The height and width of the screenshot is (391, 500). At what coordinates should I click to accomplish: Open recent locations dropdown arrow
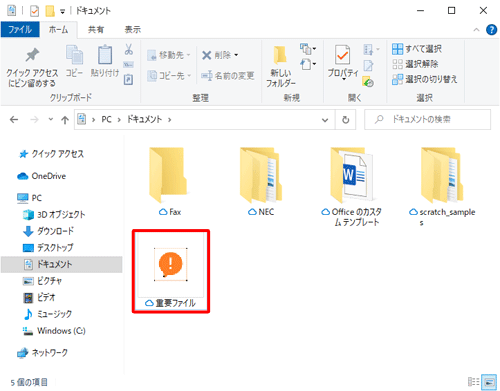point(51,119)
